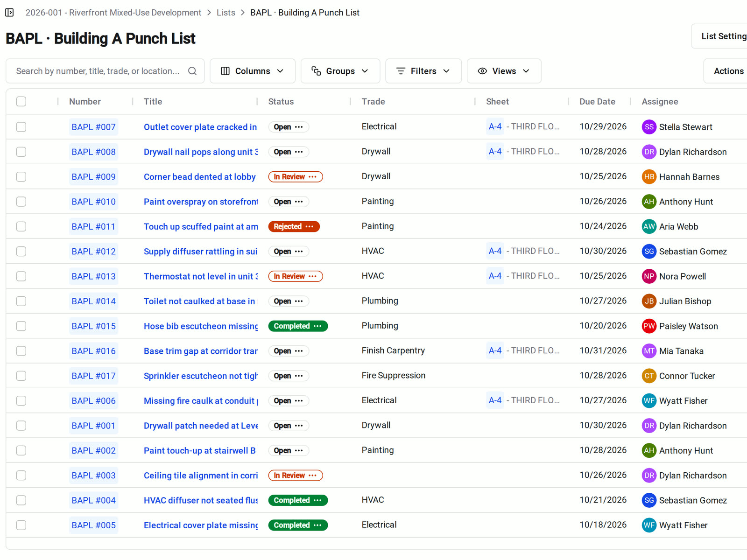Toggle the select-all header checkbox
The image size is (747, 560).
(21, 101)
